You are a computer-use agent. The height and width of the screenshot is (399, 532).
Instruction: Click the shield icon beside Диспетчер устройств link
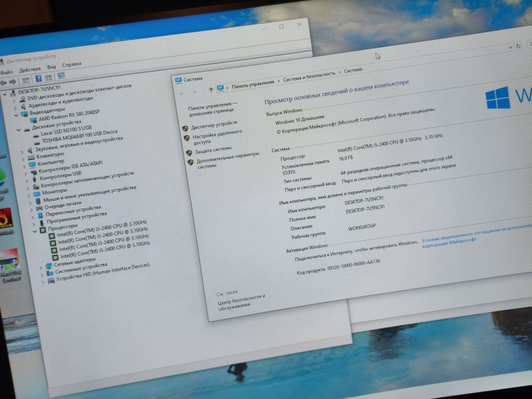click(x=185, y=129)
